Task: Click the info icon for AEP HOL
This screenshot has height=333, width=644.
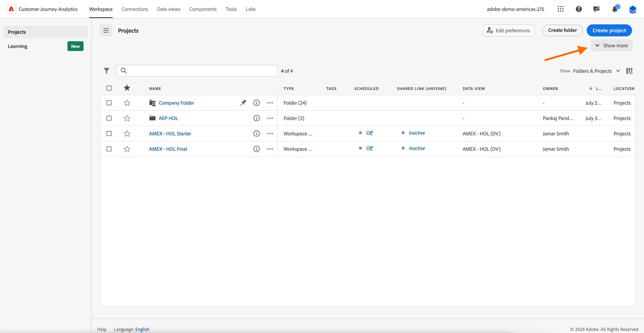Action: coord(256,118)
